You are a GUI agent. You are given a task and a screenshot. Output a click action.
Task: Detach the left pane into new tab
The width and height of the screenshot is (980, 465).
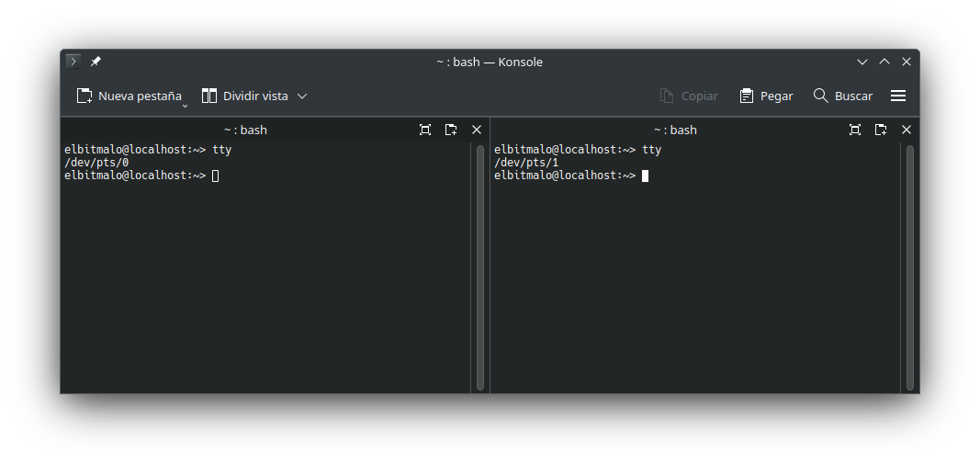pos(451,130)
